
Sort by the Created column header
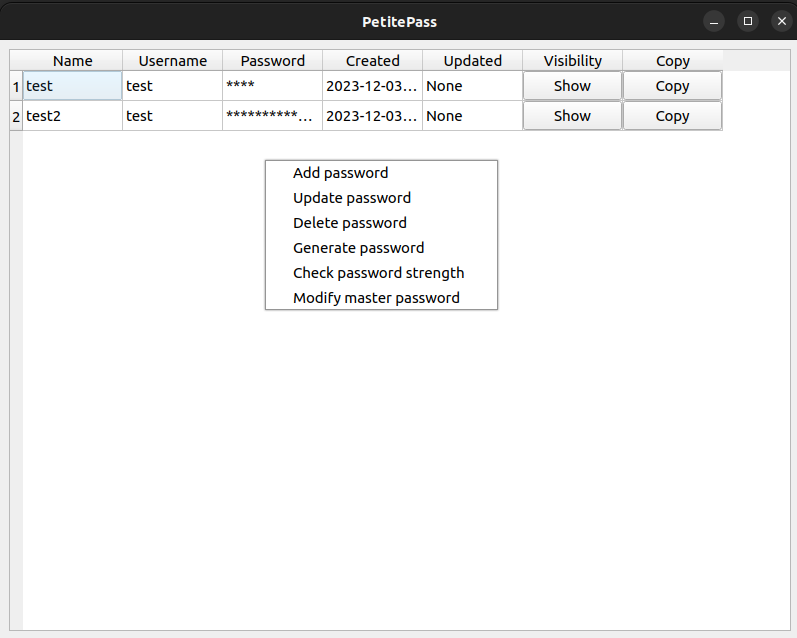373,60
